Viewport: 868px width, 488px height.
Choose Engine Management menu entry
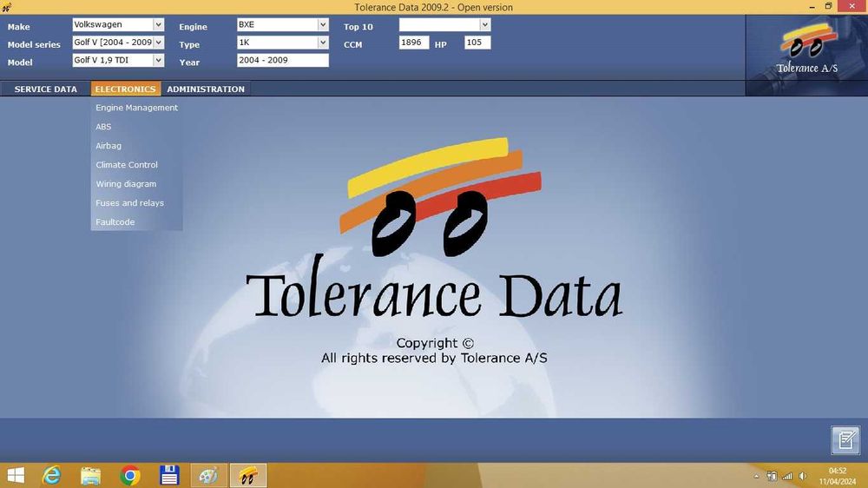click(x=137, y=108)
